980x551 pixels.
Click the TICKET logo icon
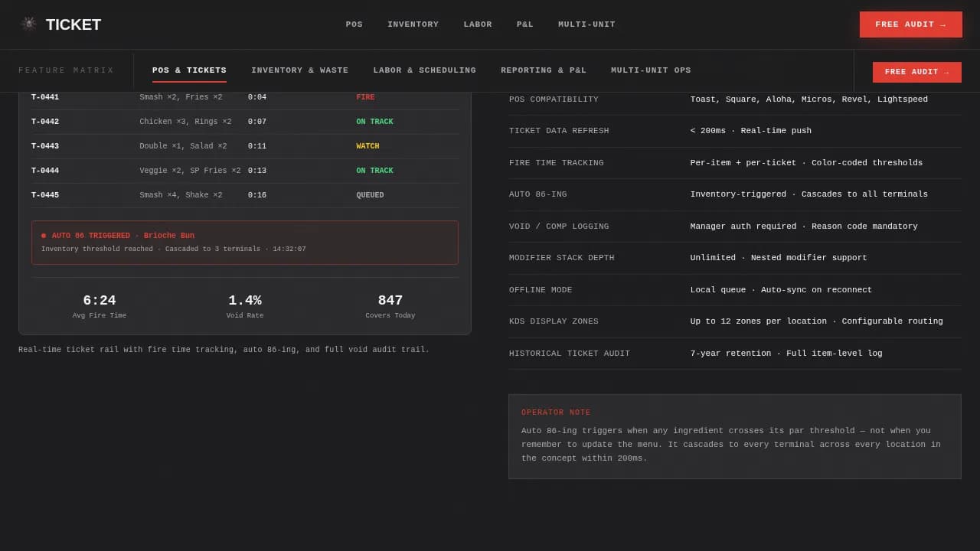pyautogui.click(x=29, y=24)
